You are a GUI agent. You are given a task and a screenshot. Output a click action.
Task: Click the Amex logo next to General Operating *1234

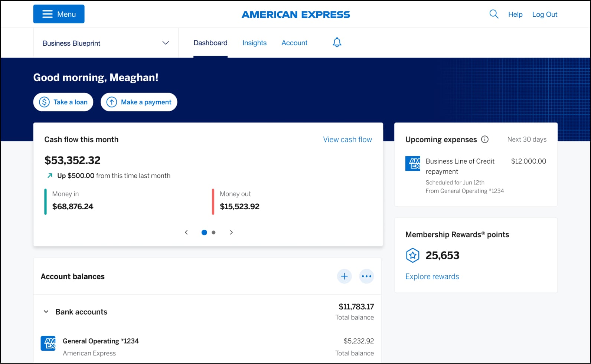pos(48,343)
